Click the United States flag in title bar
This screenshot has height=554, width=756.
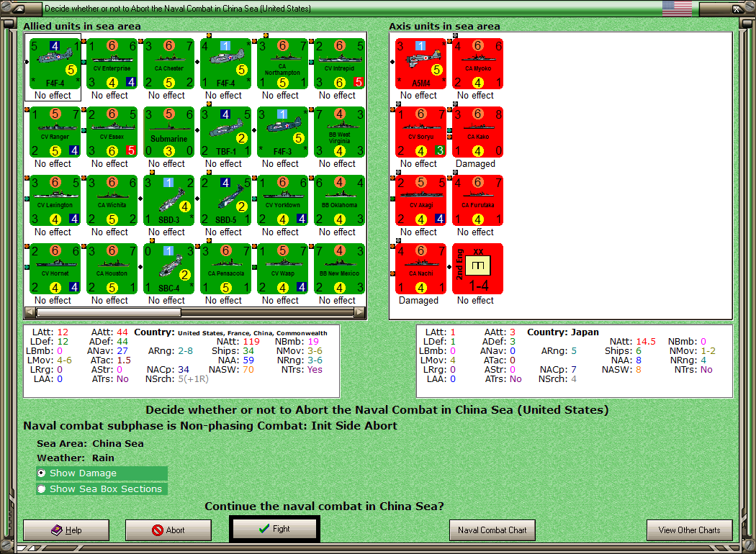[677, 8]
